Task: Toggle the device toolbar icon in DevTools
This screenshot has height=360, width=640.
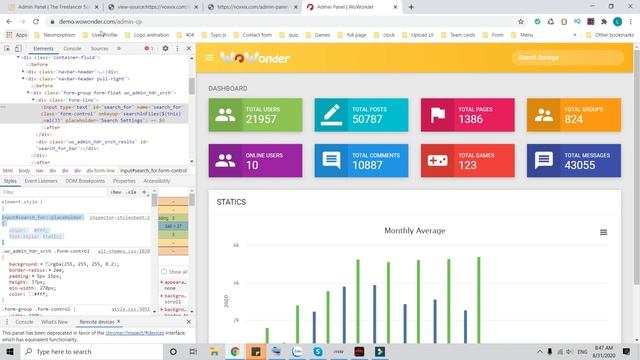Action: (x=18, y=49)
